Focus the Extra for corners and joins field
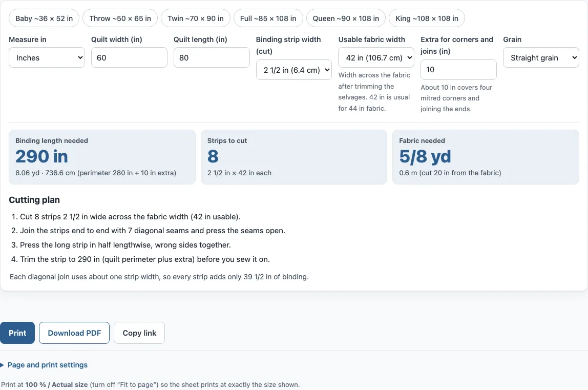This screenshot has height=390, width=588. click(x=458, y=70)
